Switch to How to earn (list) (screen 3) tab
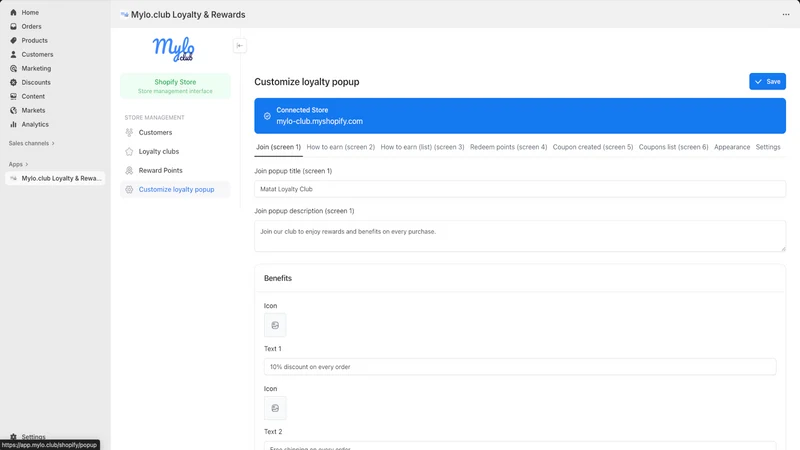Screen dimensions: 800x450 pos(422,147)
